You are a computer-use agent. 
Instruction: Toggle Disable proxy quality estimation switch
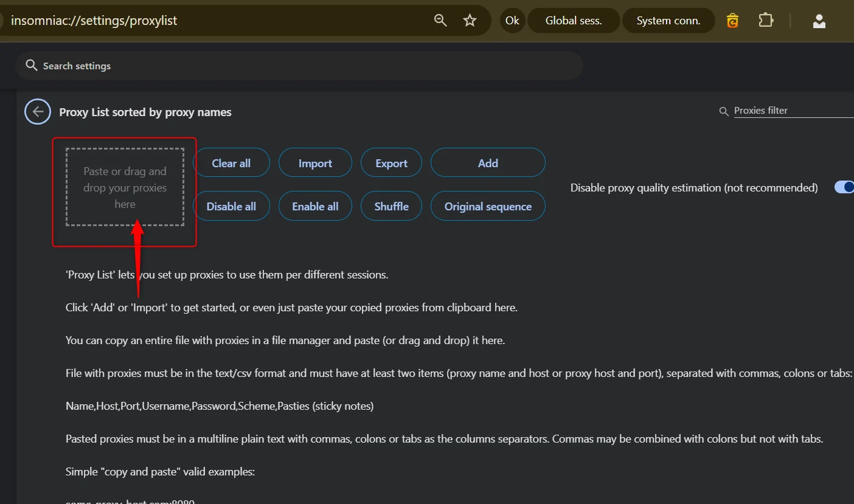pos(845,187)
